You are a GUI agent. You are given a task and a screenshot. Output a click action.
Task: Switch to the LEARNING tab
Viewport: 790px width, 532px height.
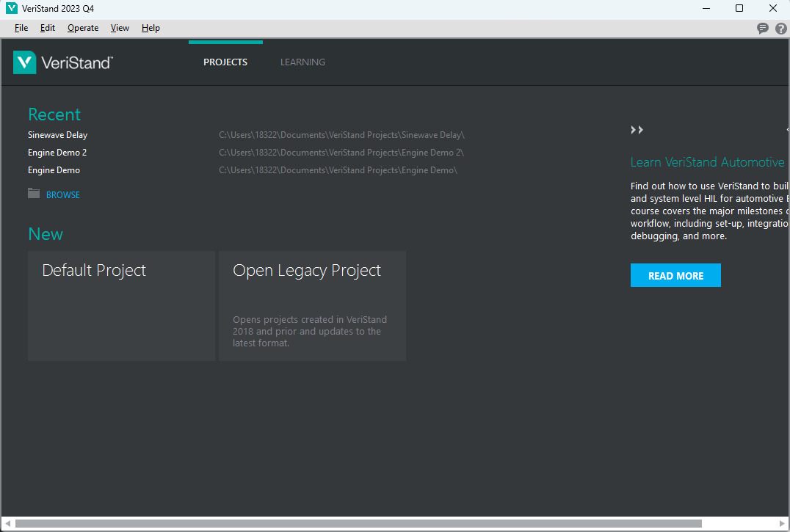tap(302, 62)
